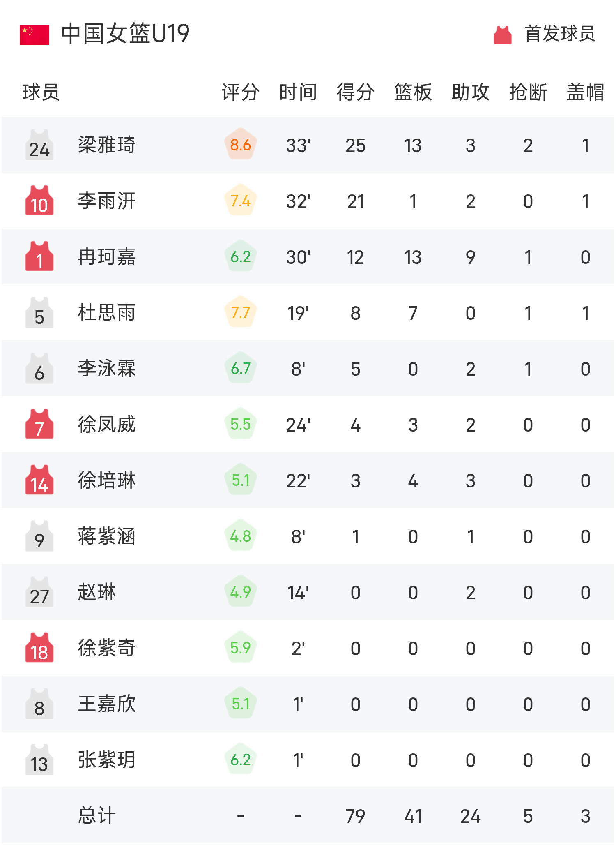The height and width of the screenshot is (845, 616).
Task: Click red jersey number 1 icon
Action: point(39,256)
